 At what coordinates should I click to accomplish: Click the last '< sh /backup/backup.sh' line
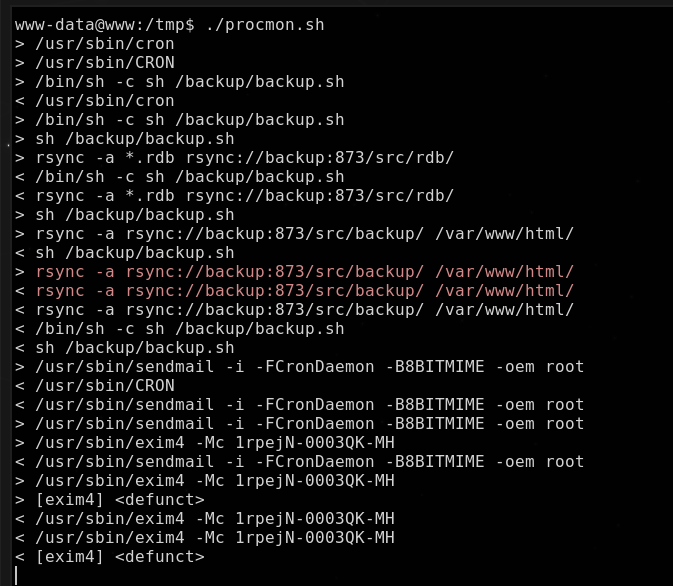[x=125, y=347]
